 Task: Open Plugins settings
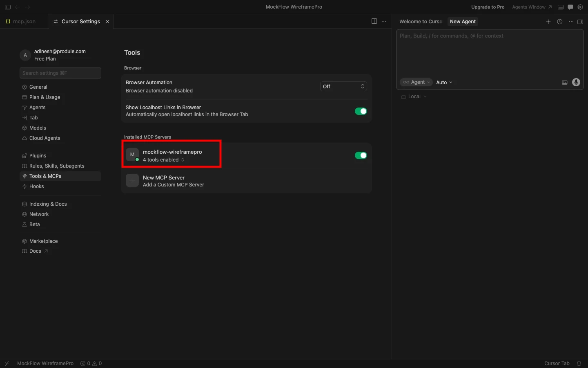(60, 156)
